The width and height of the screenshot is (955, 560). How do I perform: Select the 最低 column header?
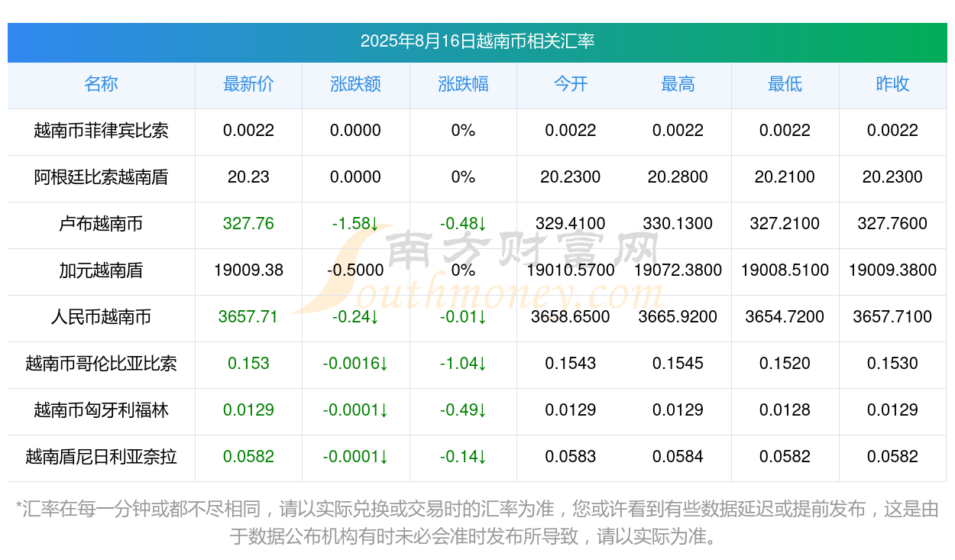tap(785, 84)
